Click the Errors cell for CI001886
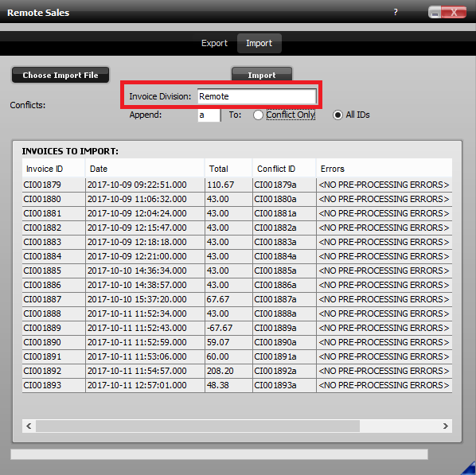The image size is (476, 475). coord(384,285)
